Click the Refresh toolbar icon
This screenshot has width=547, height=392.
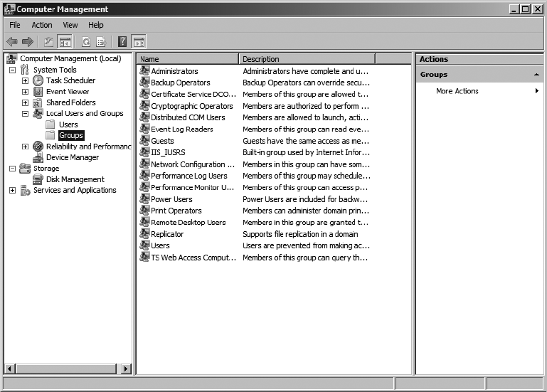[86, 42]
